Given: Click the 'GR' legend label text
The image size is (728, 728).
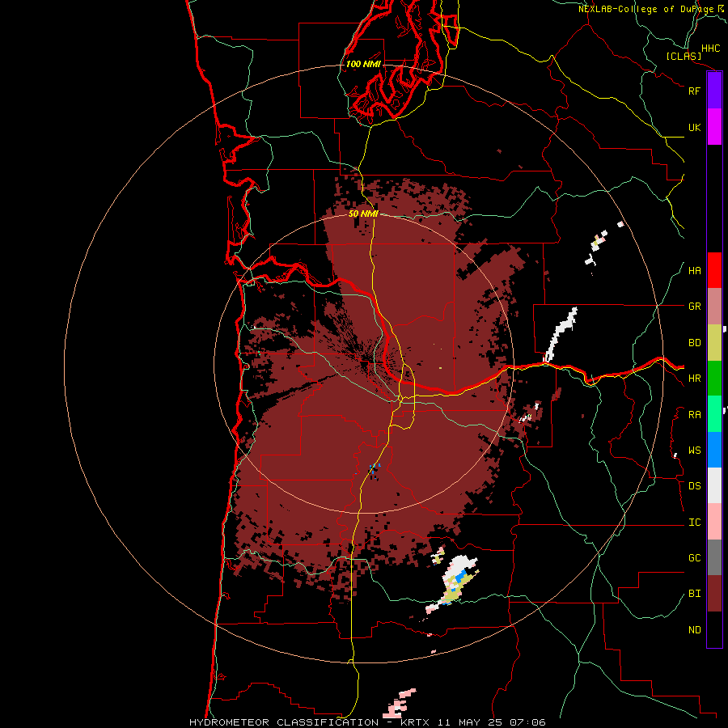Looking at the screenshot, I should pos(694,307).
